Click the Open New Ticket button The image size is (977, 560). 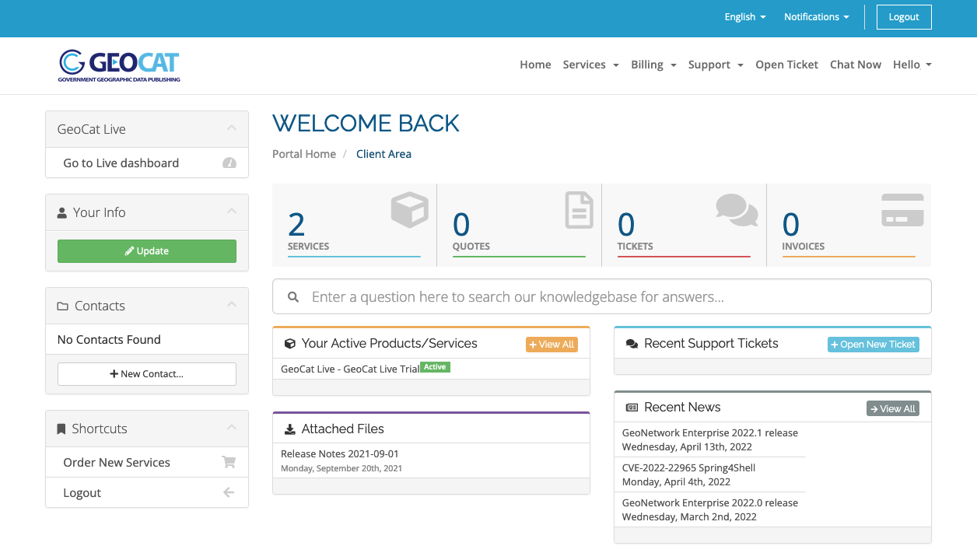point(874,345)
